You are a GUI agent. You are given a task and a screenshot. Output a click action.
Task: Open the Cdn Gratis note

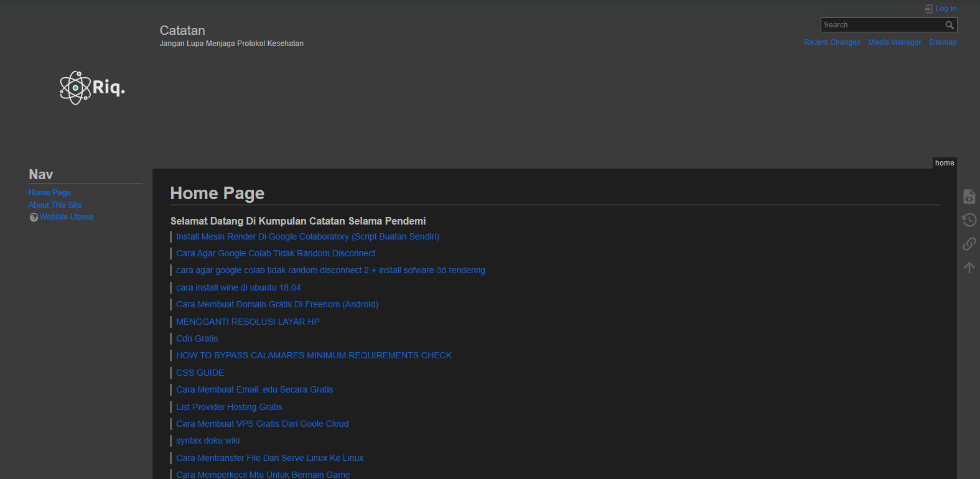coord(197,338)
